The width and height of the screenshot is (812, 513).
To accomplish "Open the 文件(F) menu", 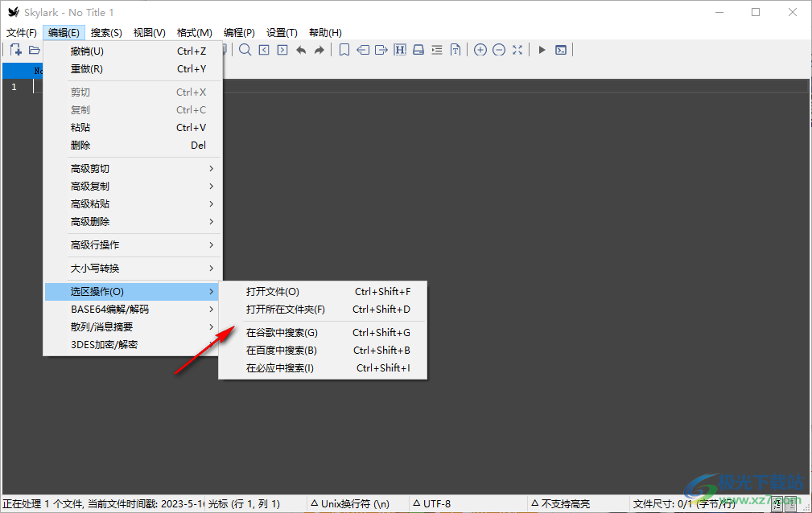I will pos(22,33).
